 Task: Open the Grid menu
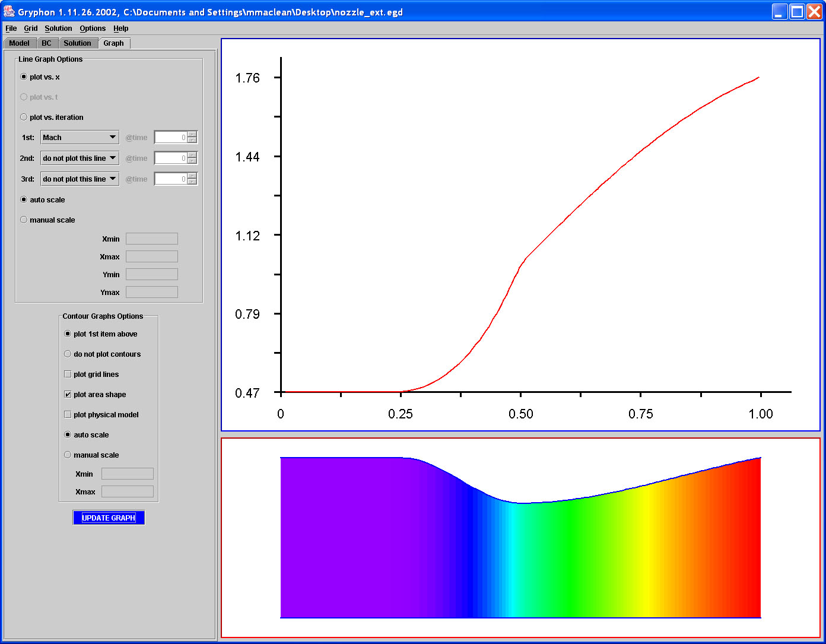tap(30, 28)
